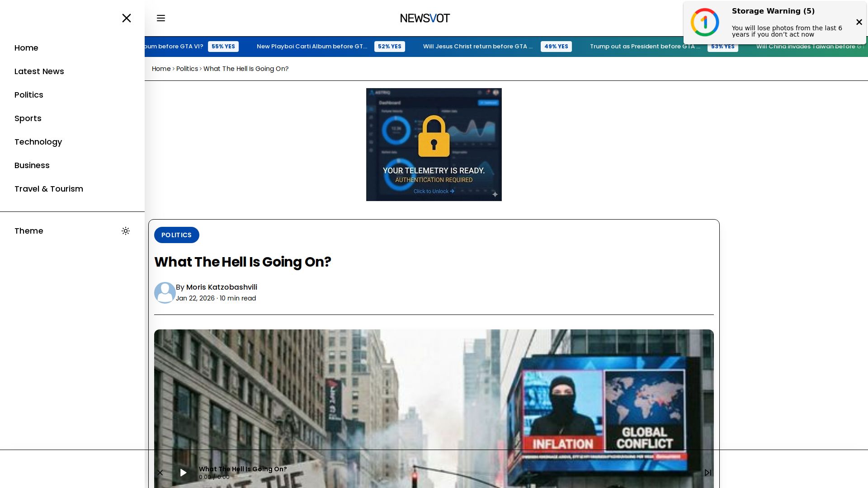This screenshot has width=868, height=488.
Task: Select Sports from sidebar navigation
Action: (x=28, y=118)
